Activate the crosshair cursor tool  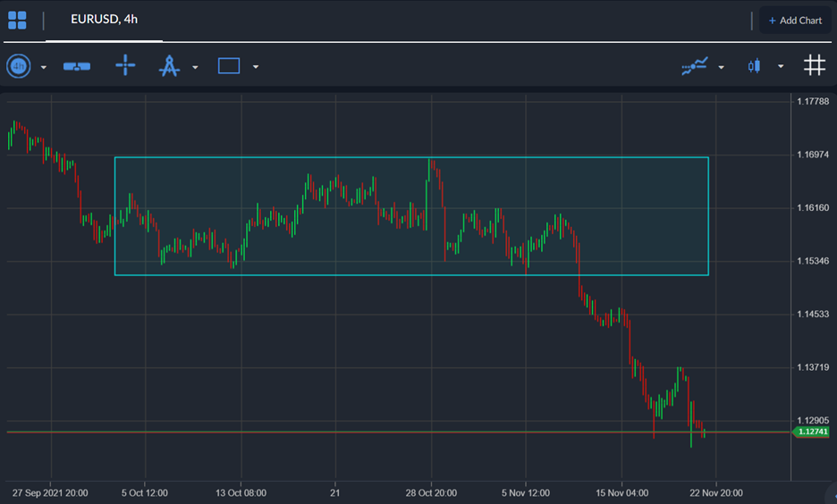click(x=125, y=65)
